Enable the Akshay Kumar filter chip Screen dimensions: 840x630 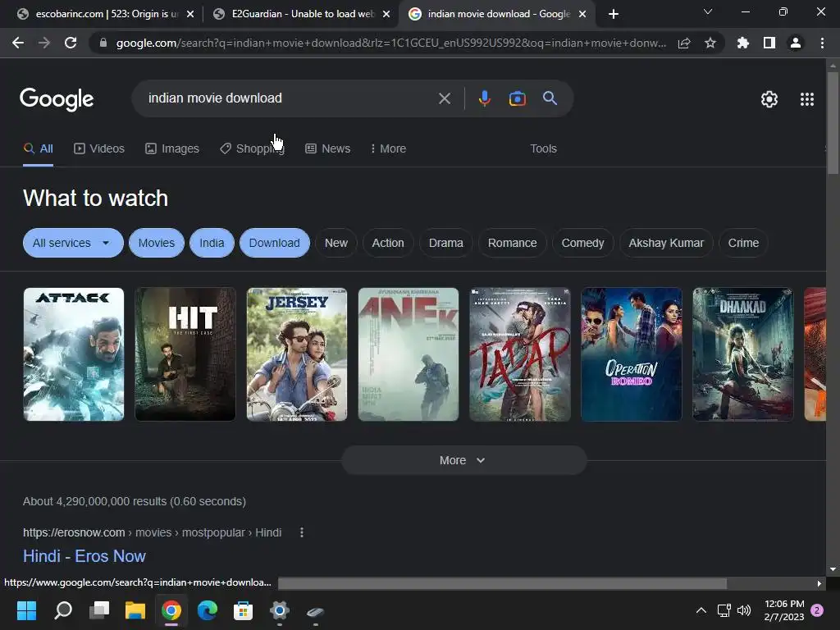pyautogui.click(x=666, y=243)
